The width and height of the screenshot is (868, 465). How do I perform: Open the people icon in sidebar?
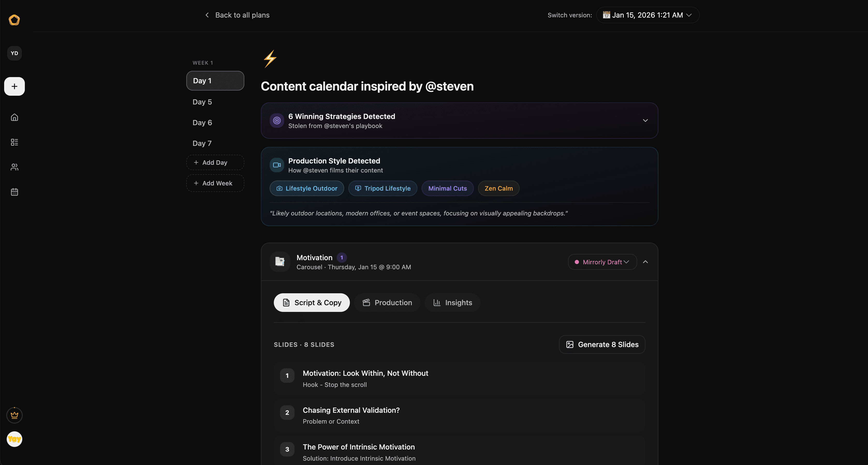pyautogui.click(x=14, y=167)
